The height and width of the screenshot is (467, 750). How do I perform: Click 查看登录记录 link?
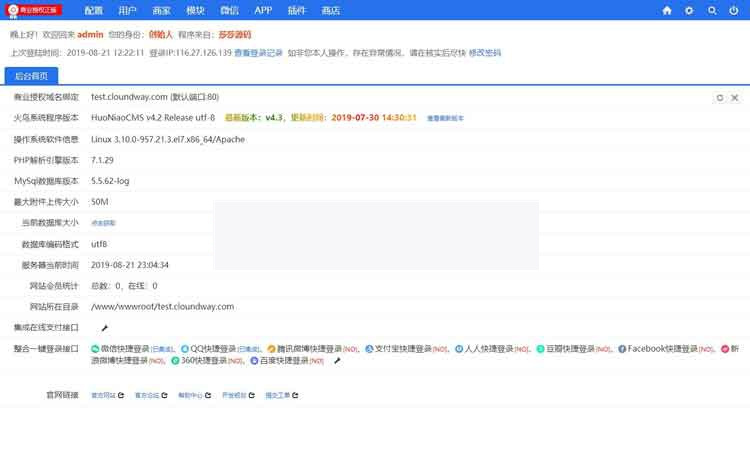(258, 52)
